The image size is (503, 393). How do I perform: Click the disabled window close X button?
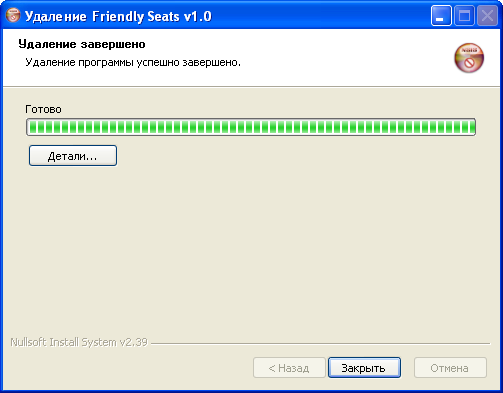point(487,15)
